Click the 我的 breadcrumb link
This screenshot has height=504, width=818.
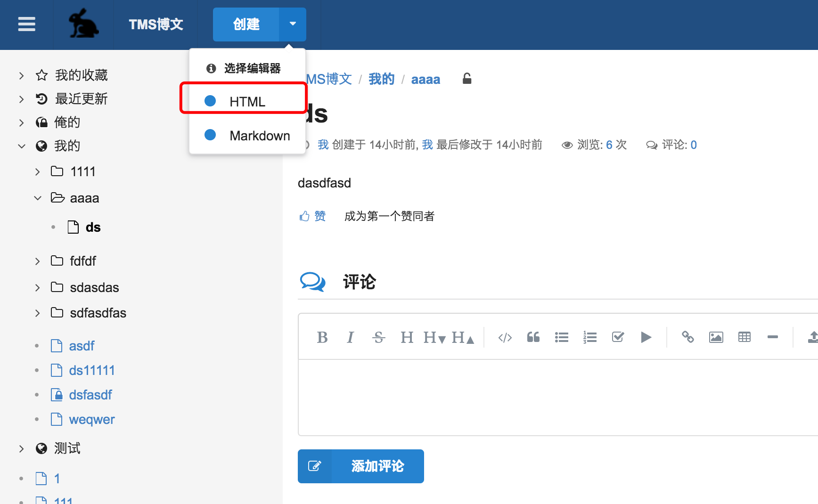(x=381, y=79)
